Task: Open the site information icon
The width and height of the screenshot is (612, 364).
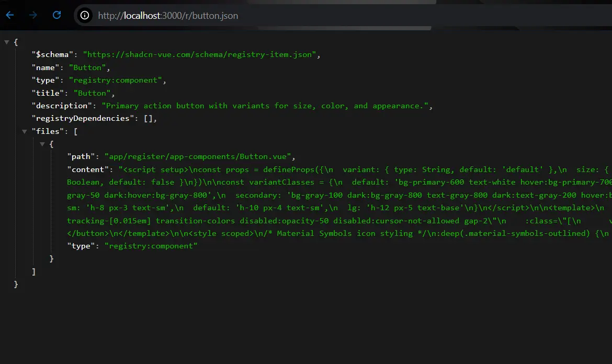Action: 85,16
